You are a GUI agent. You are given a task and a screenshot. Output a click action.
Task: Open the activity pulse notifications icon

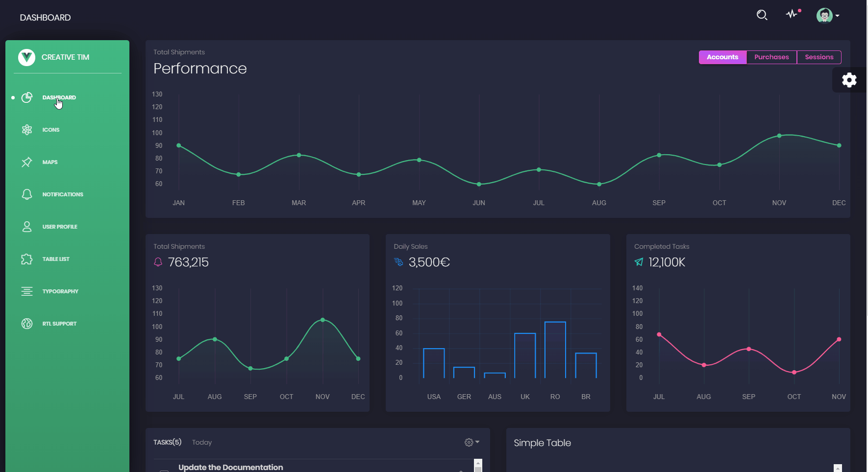pyautogui.click(x=792, y=15)
